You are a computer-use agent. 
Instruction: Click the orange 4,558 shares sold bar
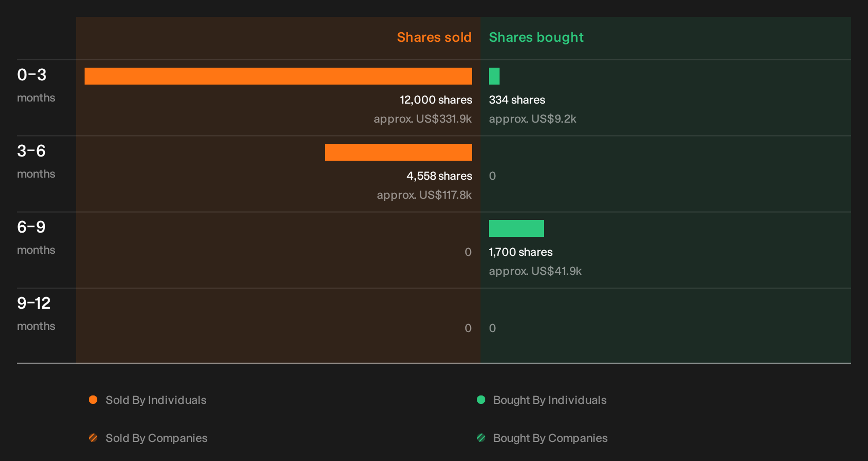pyautogui.click(x=399, y=152)
